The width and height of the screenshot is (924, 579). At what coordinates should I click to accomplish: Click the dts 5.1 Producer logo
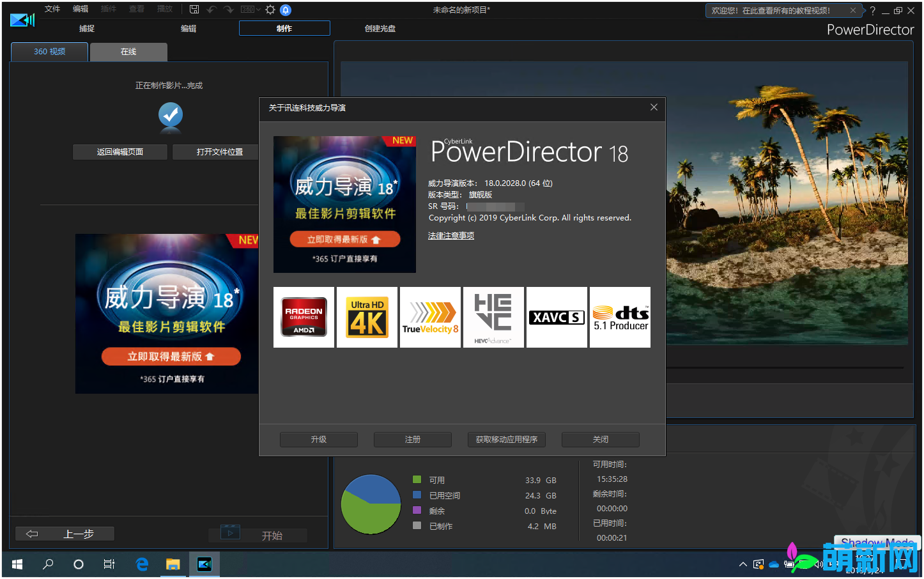(620, 318)
